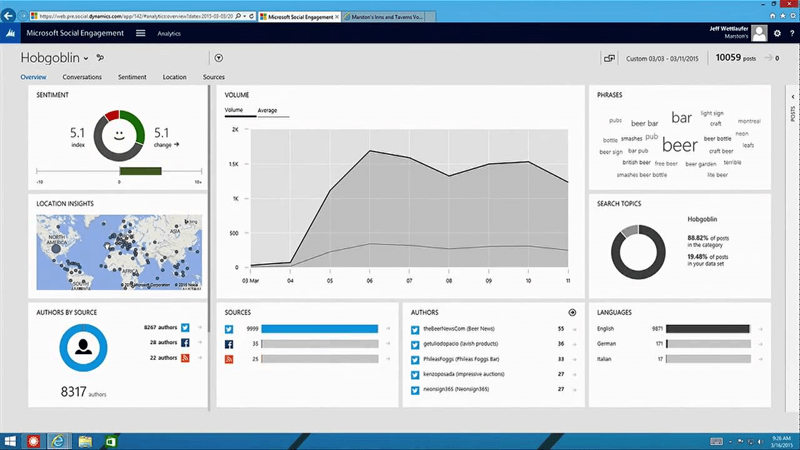The image size is (800, 450).
Task: Drill into theBeerNewsCom author arrow
Action: click(x=574, y=330)
